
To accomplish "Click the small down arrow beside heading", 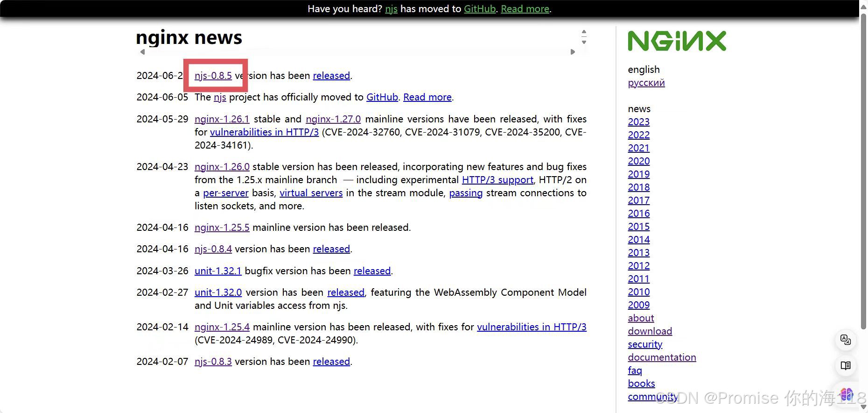I will pos(584,42).
